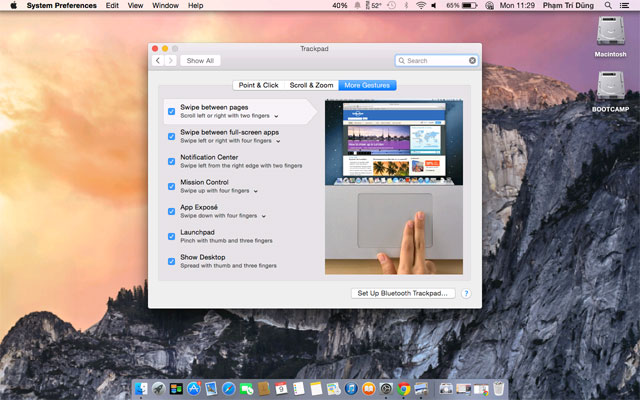The image size is (640, 400).
Task: Click into the Search field
Action: [436, 60]
